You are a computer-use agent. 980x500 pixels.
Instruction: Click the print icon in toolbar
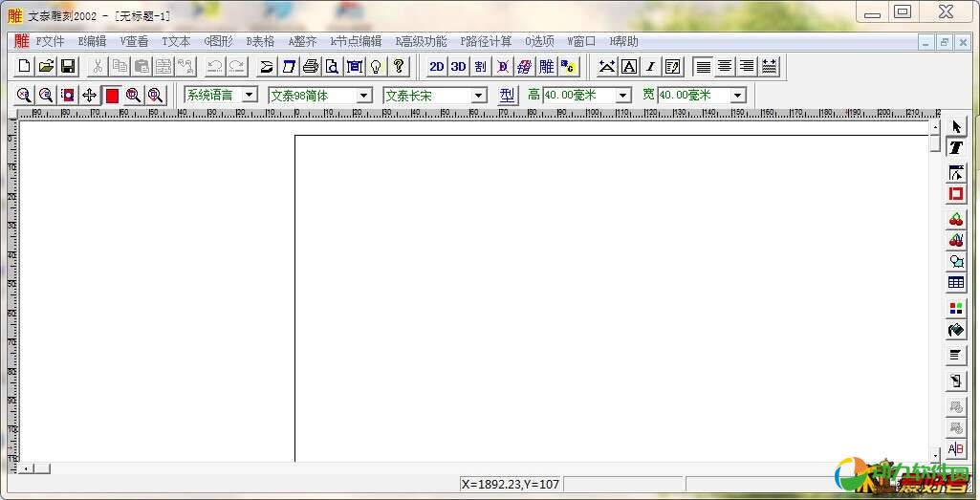pos(311,66)
